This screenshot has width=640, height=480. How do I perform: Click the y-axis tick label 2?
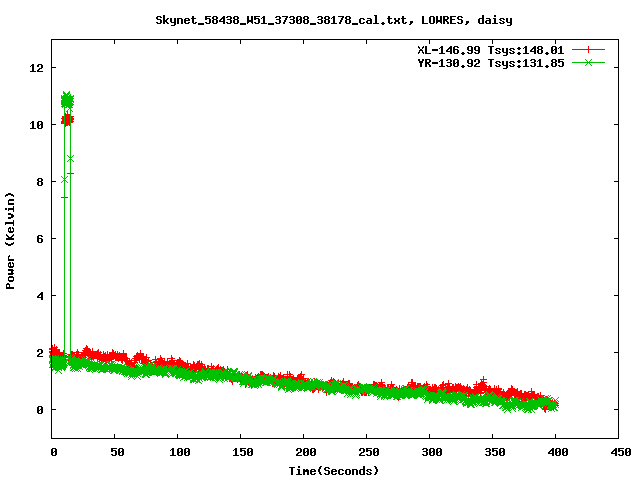[40, 353]
